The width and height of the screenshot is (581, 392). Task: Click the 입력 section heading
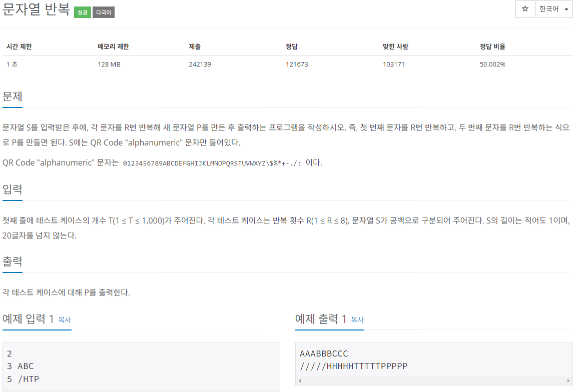[12, 189]
